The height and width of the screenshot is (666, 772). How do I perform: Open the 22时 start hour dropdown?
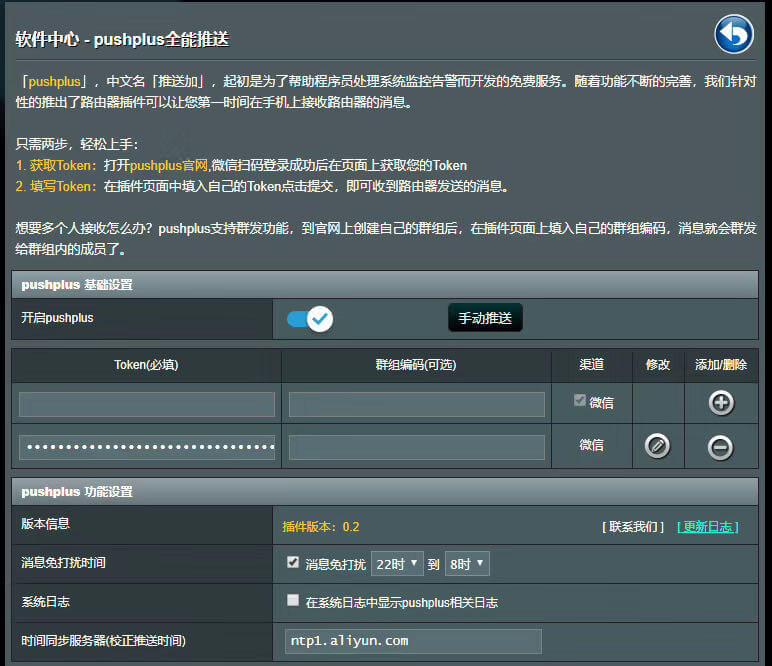(397, 564)
